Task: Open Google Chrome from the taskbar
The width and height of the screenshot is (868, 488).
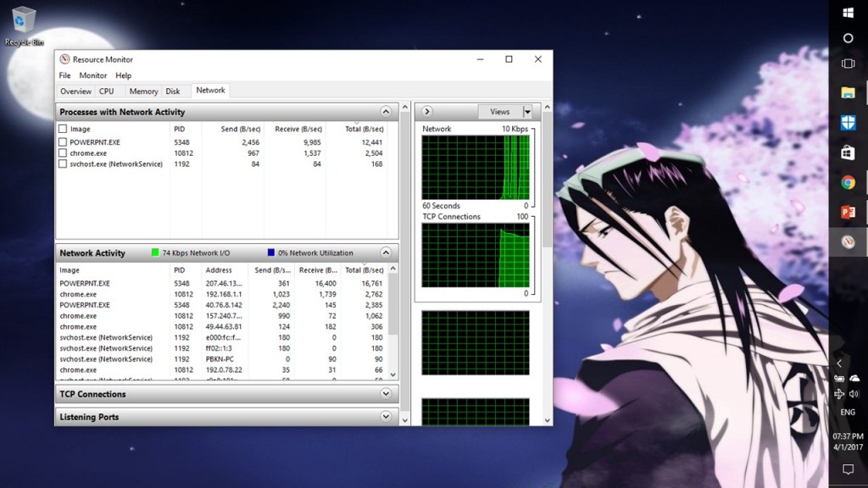Action: click(x=848, y=182)
